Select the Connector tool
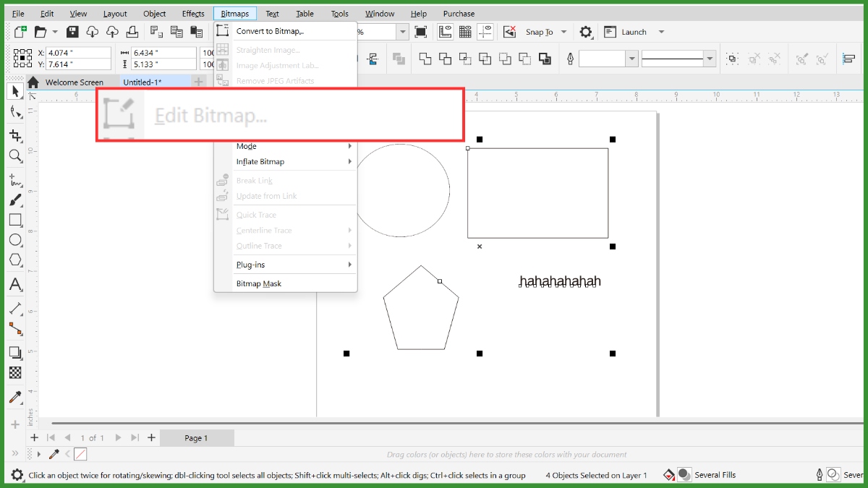The image size is (868, 488). coord(15,328)
